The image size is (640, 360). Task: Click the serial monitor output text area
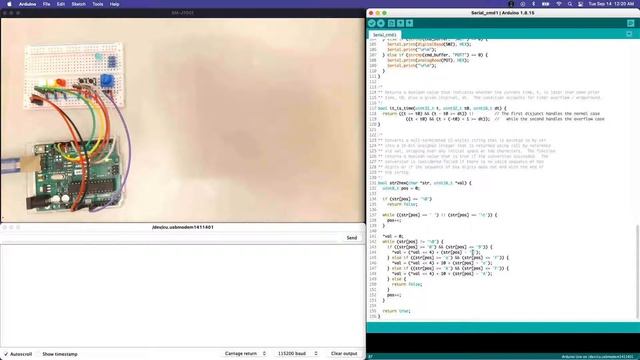point(182,296)
